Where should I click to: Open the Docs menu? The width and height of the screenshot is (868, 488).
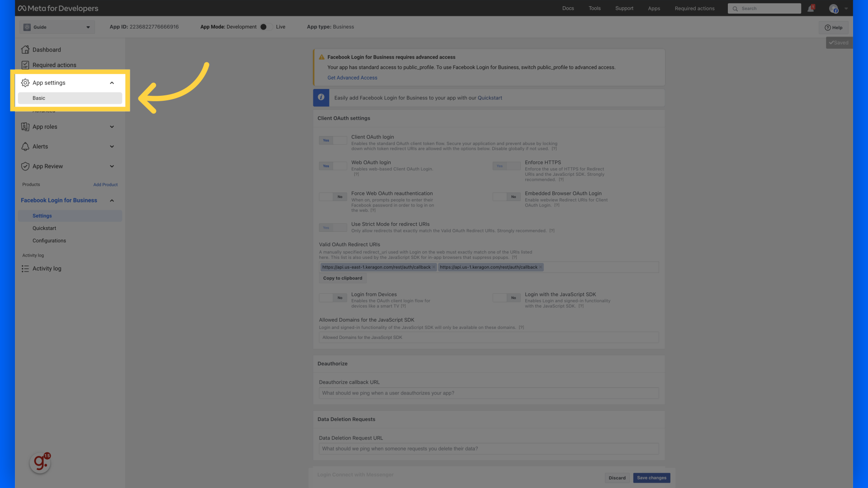click(568, 9)
